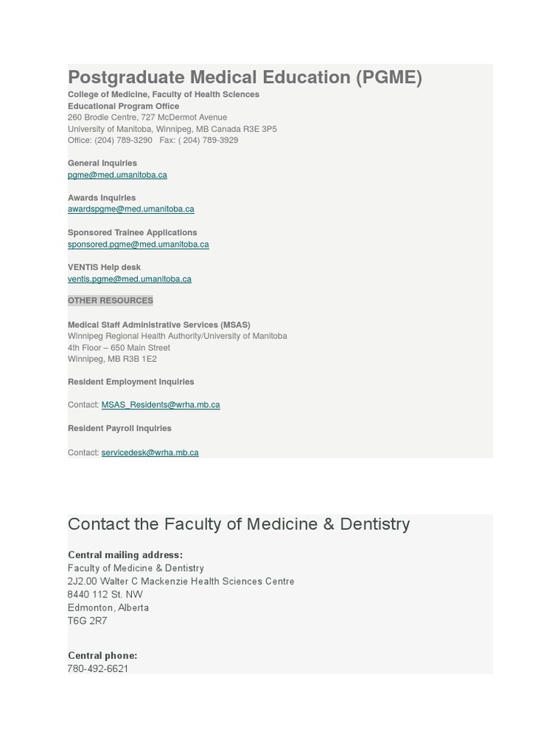Click the Resident Employment Inquiries label
The image size is (560, 747).
pyautogui.click(x=131, y=382)
